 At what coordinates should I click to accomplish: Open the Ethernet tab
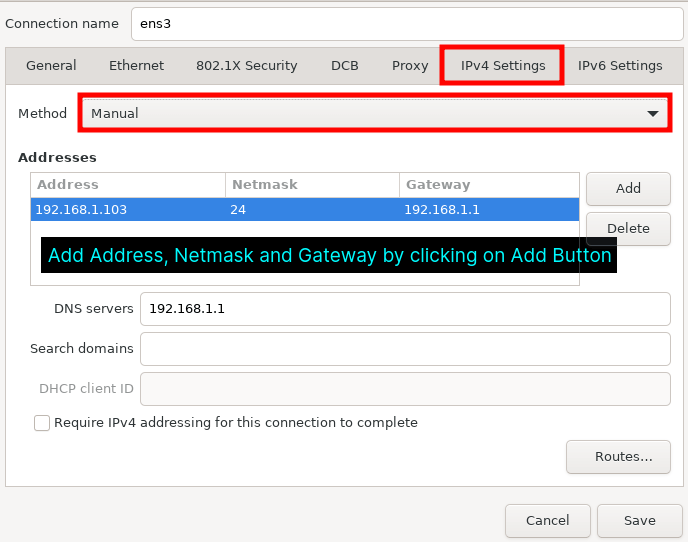[x=136, y=66]
